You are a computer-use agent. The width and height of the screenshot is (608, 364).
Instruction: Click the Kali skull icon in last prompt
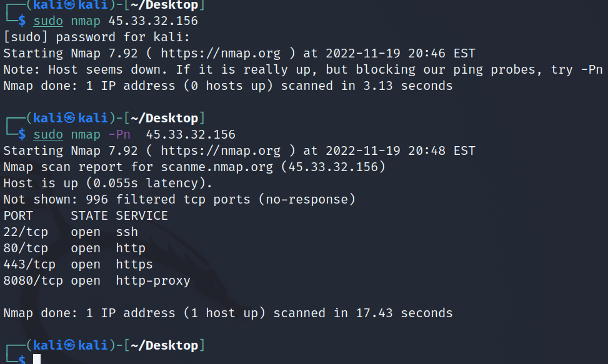click(70, 345)
